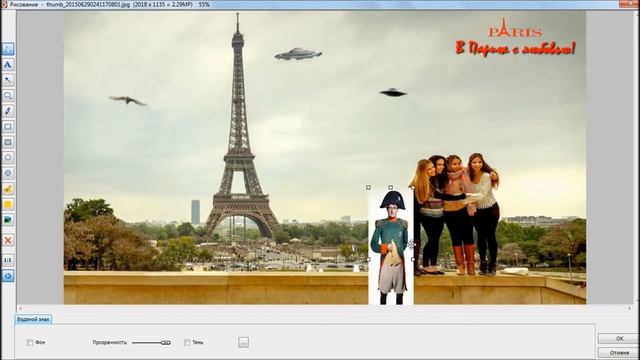Image resolution: width=640 pixels, height=360 pixels.
Task: Select the speech callout balloon tool
Action: (x=8, y=96)
